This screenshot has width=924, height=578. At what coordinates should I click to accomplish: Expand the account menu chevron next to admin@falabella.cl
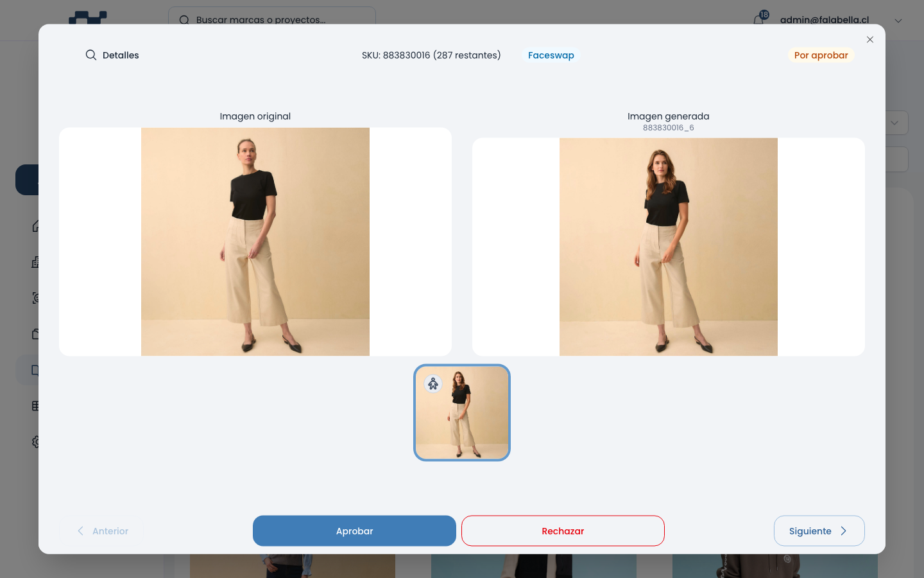coord(898,21)
